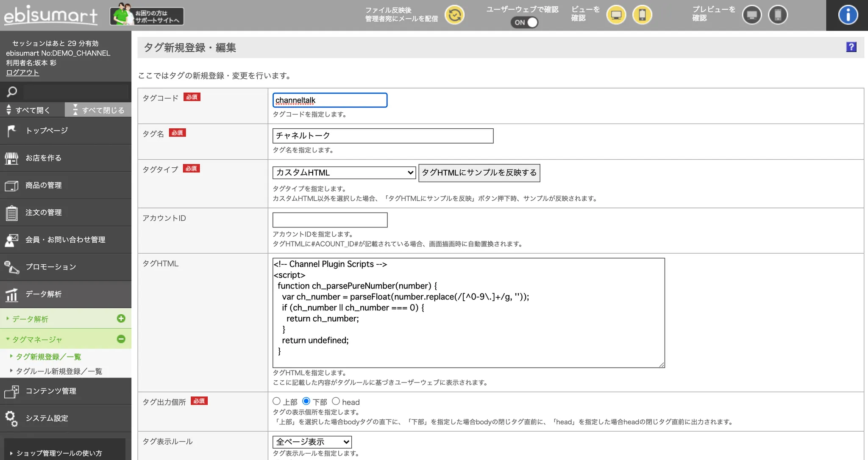Open the タグタイプ カスタムHTML dropdown
This screenshot has height=460, width=868.
click(x=344, y=173)
